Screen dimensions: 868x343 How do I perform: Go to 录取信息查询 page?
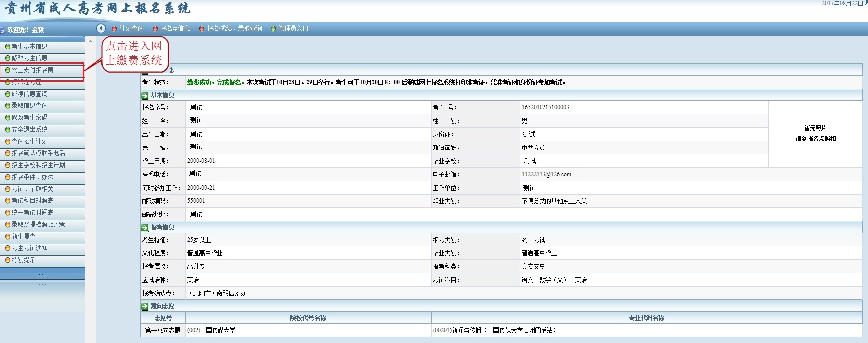(x=29, y=106)
